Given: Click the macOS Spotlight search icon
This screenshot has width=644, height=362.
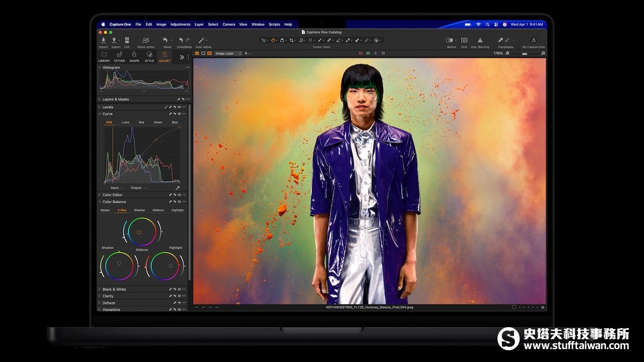Looking at the screenshot, I should [487, 25].
